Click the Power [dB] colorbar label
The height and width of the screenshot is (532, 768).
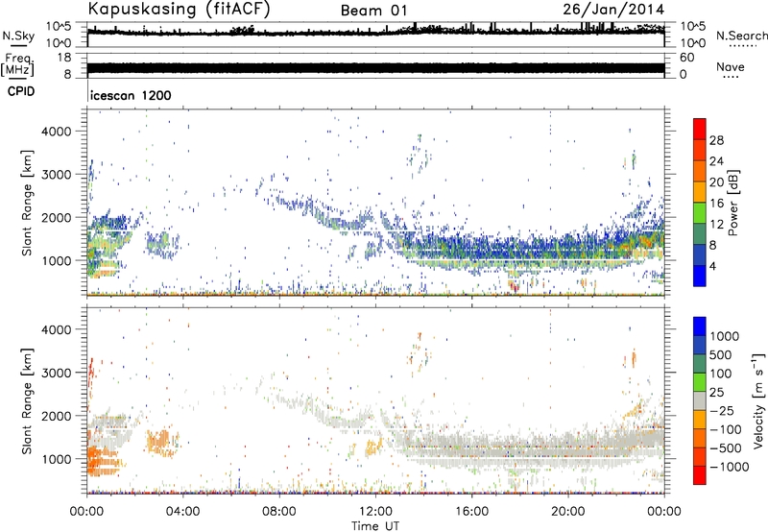(732, 203)
